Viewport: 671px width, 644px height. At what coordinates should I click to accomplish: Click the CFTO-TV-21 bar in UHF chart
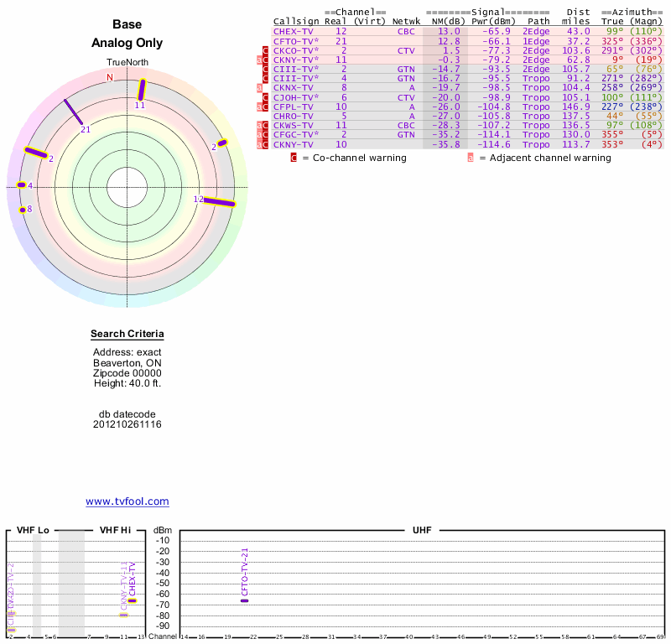tap(244, 600)
